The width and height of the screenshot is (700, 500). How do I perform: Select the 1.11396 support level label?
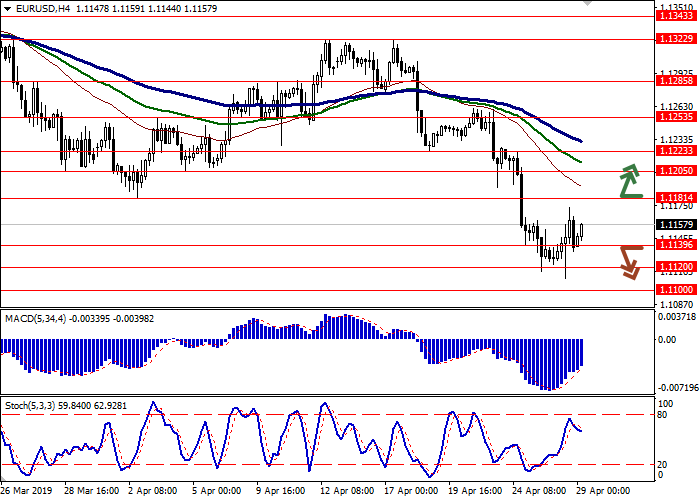coord(676,245)
